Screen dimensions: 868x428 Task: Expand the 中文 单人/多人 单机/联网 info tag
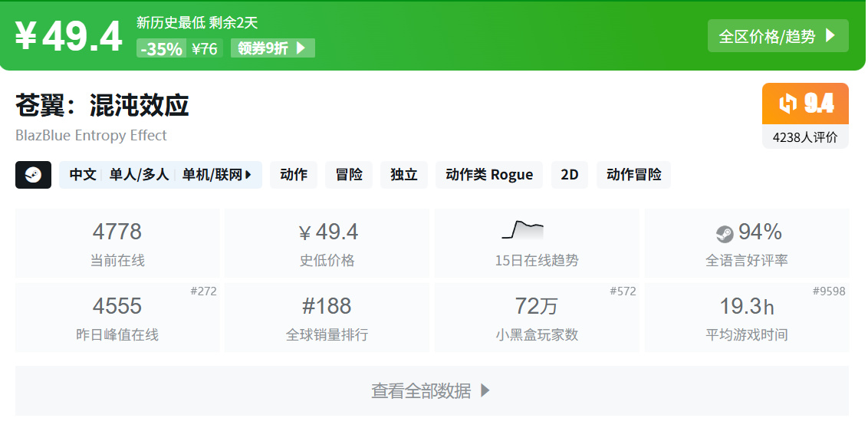pyautogui.click(x=160, y=175)
